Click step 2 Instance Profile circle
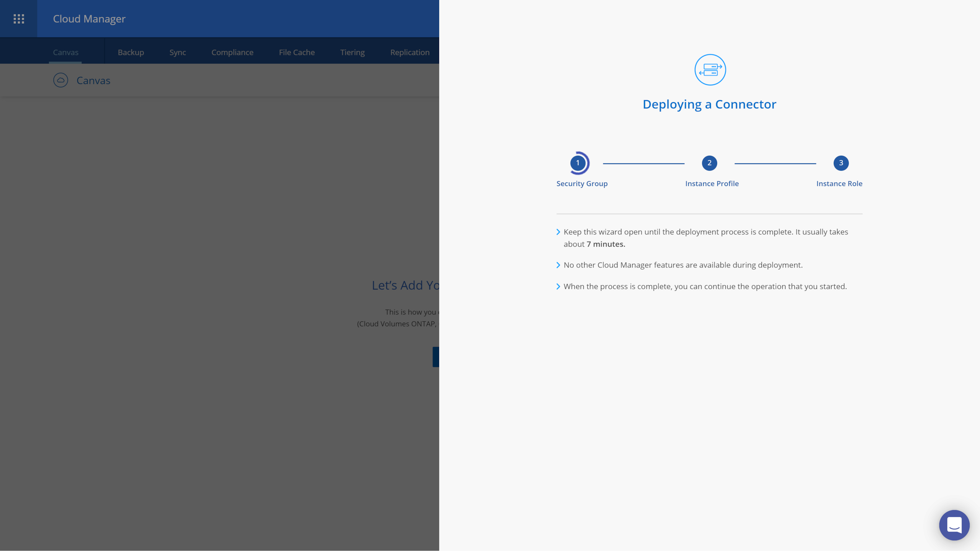This screenshot has height=551, width=980. [709, 163]
